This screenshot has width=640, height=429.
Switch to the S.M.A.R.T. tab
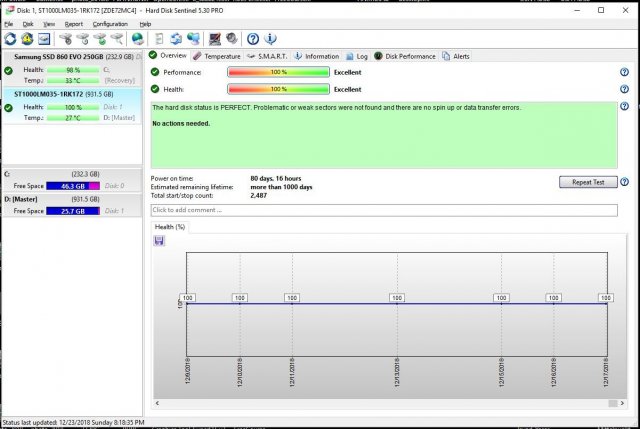point(267,56)
